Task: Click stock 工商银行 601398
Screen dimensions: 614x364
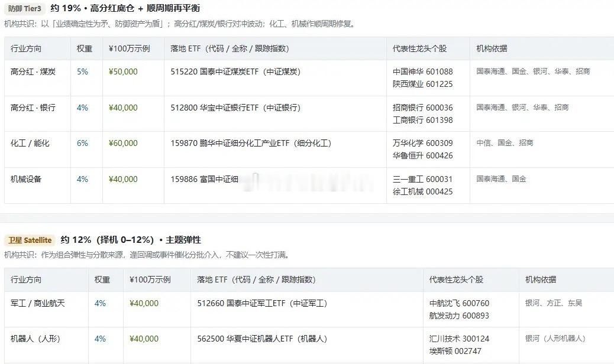Action: pos(422,119)
